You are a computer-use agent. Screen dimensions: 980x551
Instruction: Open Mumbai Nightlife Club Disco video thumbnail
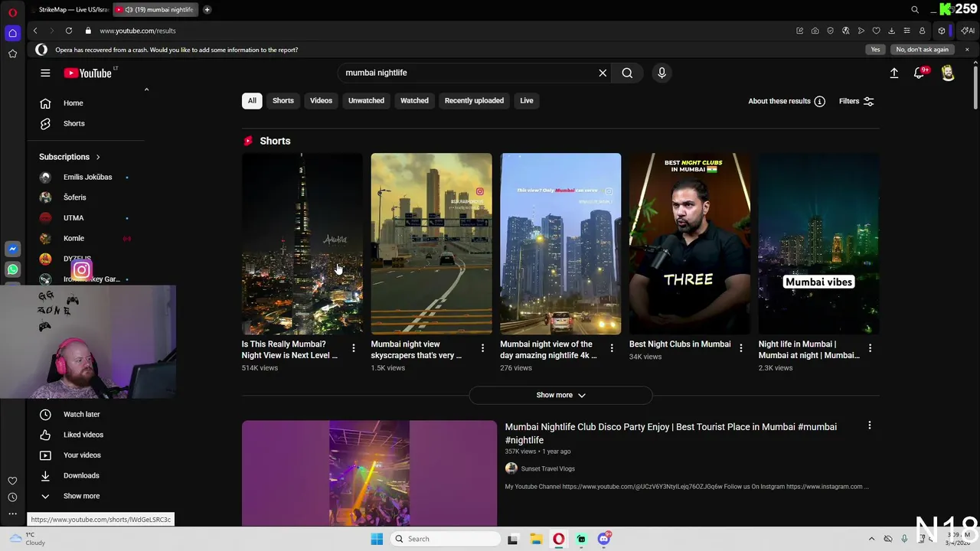(369, 473)
